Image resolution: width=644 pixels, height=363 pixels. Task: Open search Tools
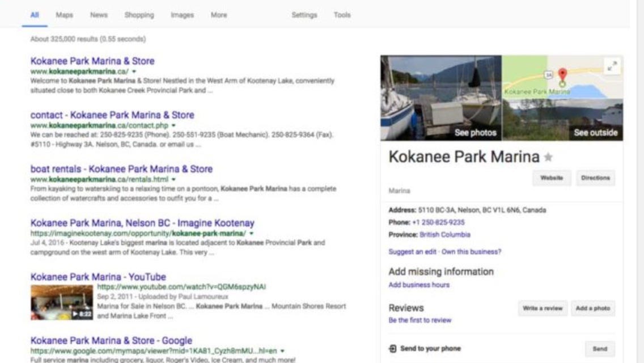point(342,15)
